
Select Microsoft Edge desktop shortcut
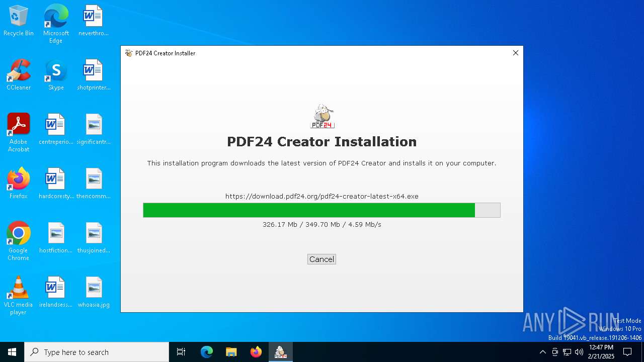[56, 24]
